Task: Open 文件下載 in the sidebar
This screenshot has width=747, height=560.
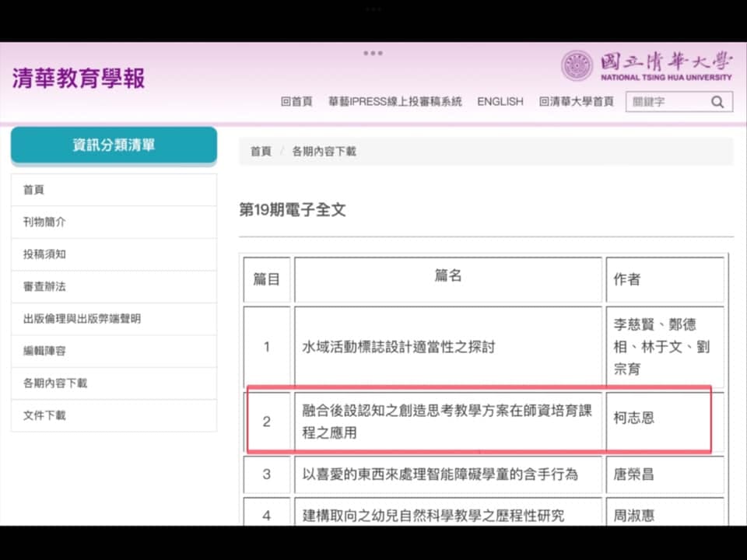Action: [114, 415]
